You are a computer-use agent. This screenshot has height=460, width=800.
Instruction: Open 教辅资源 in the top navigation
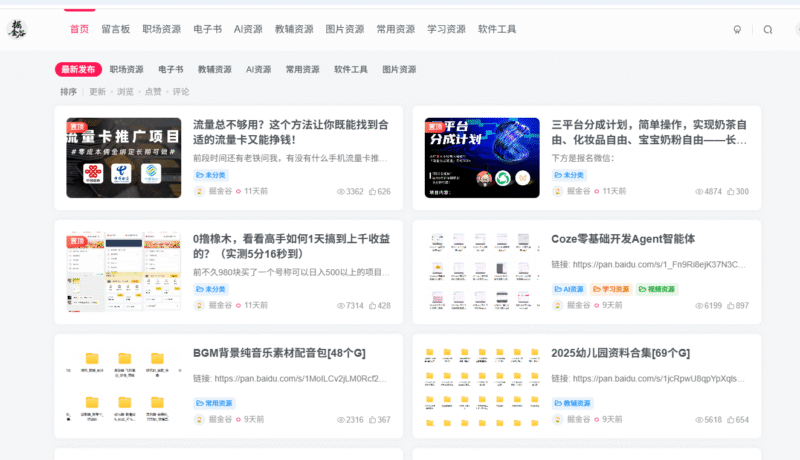[294, 29]
